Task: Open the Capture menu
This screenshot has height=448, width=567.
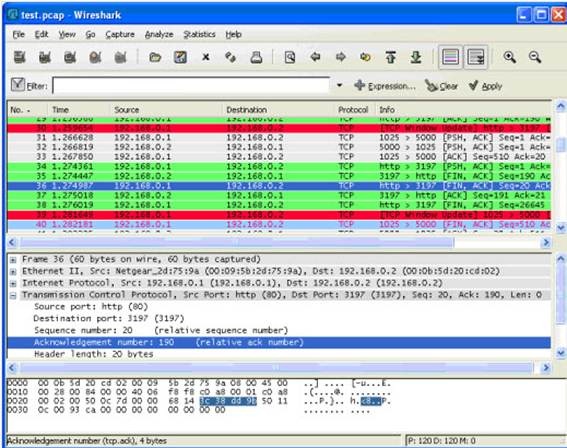Action: (120, 34)
